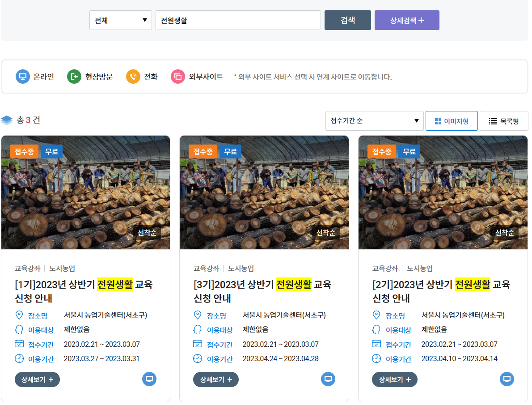Click the 외부사이트 external site icon
This screenshot has height=405, width=532.
coord(177,77)
